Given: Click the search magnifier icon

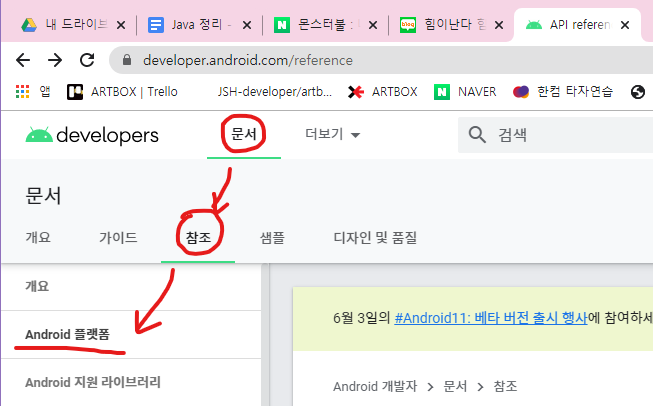Looking at the screenshot, I should [477, 135].
